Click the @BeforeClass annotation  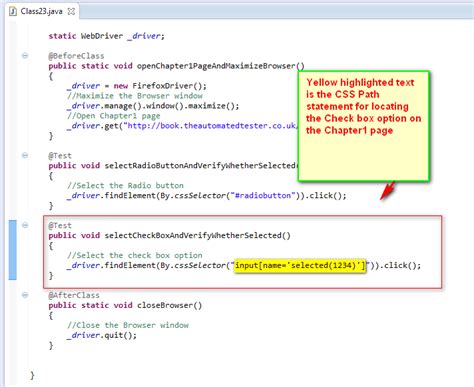pos(76,56)
